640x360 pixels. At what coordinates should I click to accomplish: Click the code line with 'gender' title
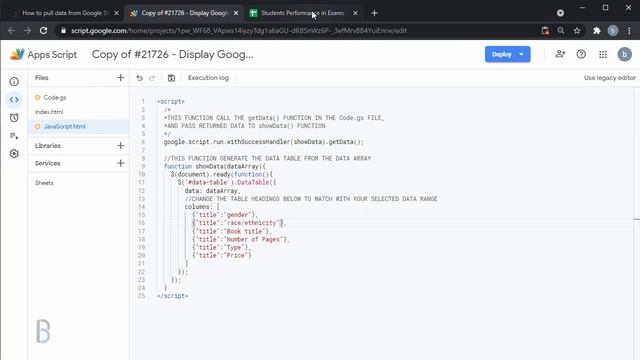[224, 215]
